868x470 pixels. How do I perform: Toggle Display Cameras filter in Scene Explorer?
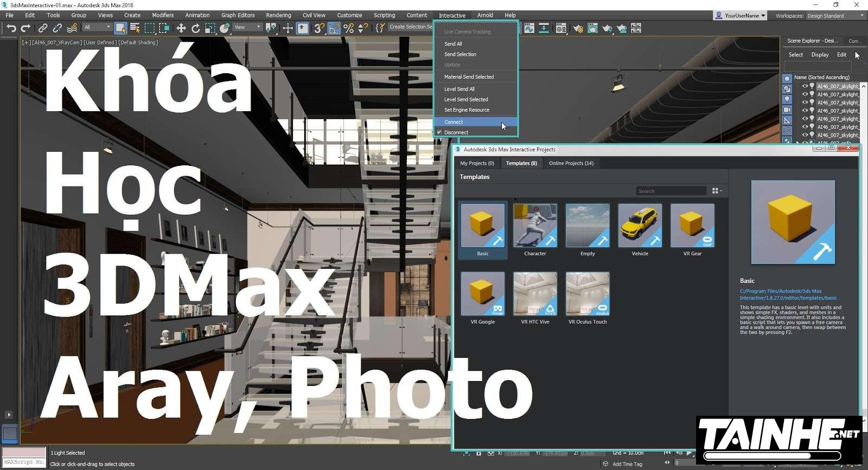coord(787,110)
